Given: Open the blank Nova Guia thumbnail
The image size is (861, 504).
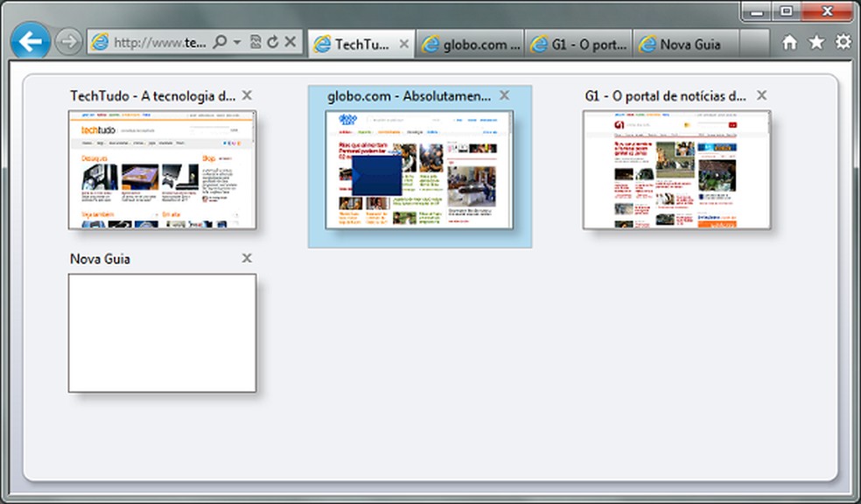Looking at the screenshot, I should coord(162,333).
